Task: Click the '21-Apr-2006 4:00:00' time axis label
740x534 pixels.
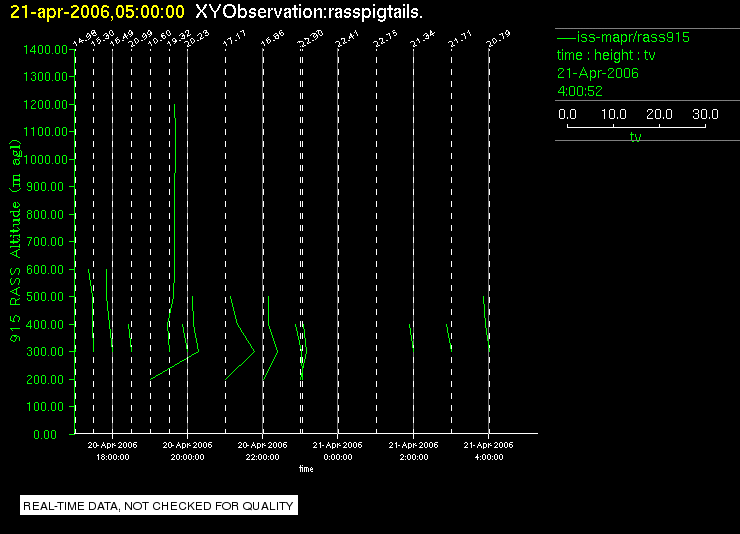Action: [488, 451]
